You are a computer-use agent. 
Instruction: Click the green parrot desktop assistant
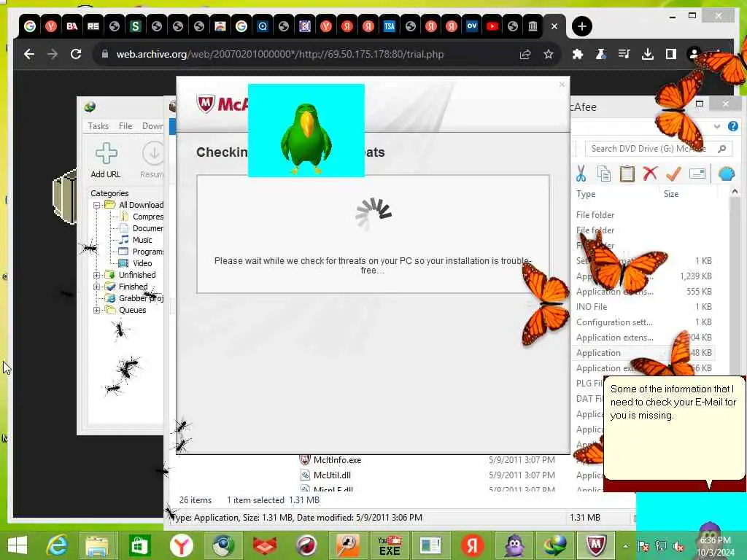pos(306,139)
